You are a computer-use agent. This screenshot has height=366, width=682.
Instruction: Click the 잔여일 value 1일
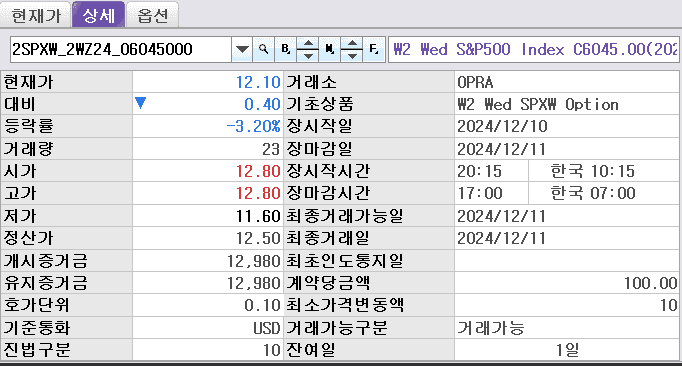point(567,350)
